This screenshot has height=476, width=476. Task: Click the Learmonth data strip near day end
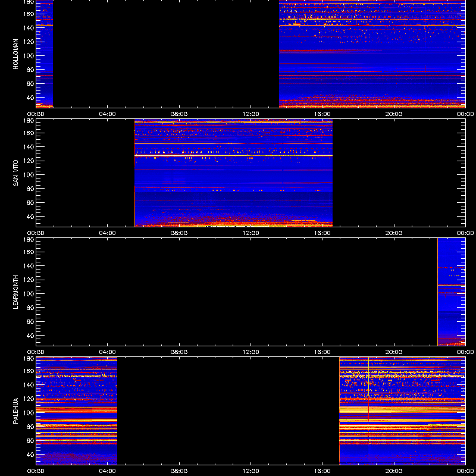tap(452, 292)
